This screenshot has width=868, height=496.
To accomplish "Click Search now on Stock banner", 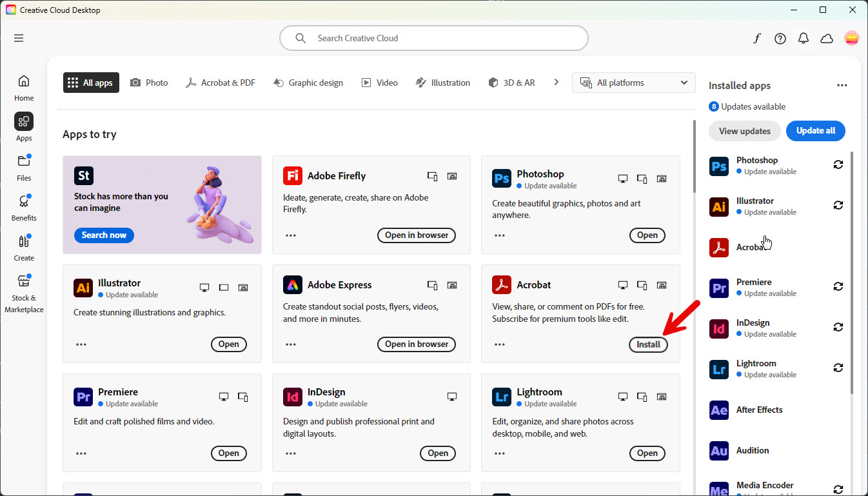I will pyautogui.click(x=104, y=235).
